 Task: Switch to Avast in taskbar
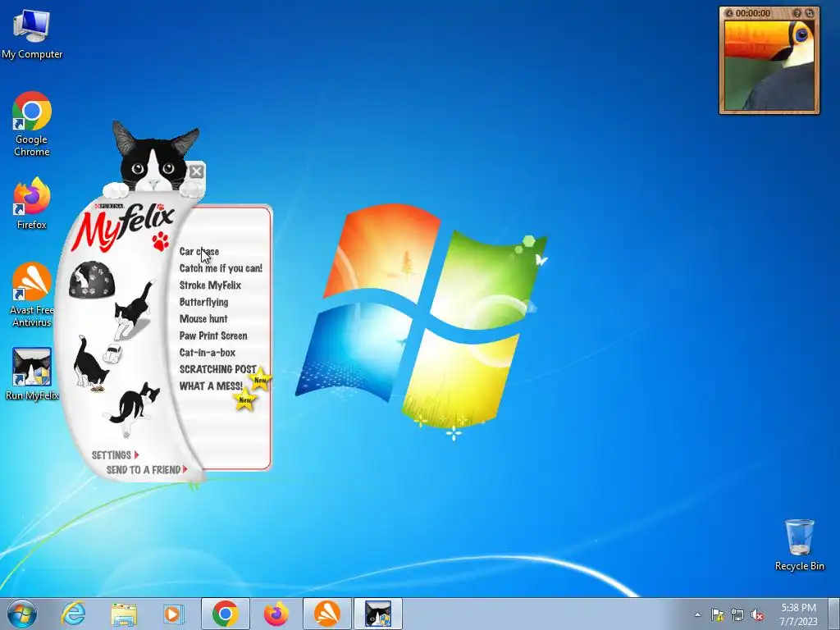coord(326,614)
